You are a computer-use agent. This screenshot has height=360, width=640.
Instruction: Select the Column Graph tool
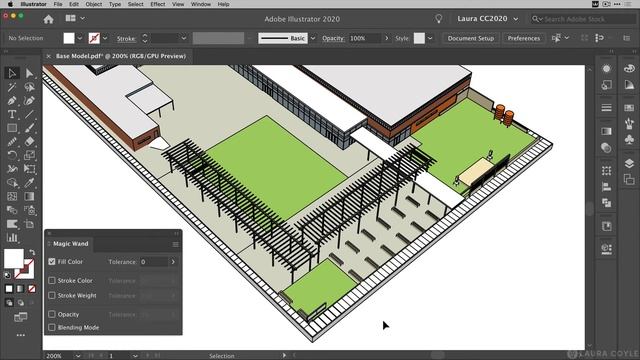coord(12,238)
